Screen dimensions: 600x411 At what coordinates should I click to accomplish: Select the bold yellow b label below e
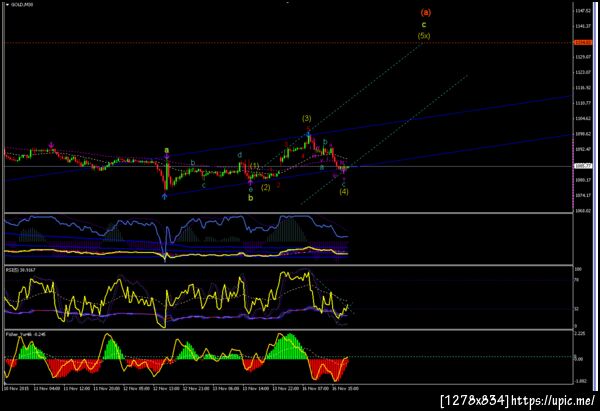[250, 198]
